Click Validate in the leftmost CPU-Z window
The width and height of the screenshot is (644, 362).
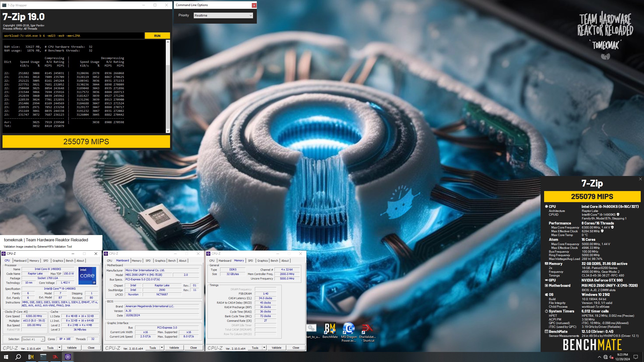[x=72, y=348]
